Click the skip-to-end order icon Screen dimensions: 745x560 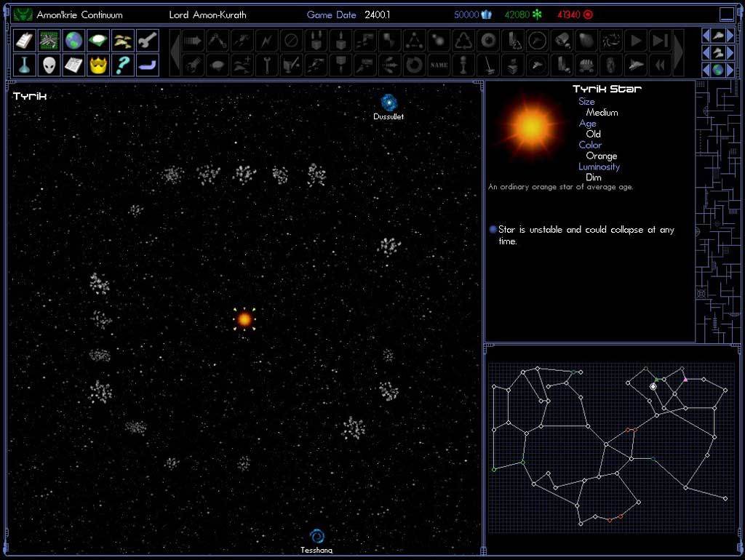[661, 41]
